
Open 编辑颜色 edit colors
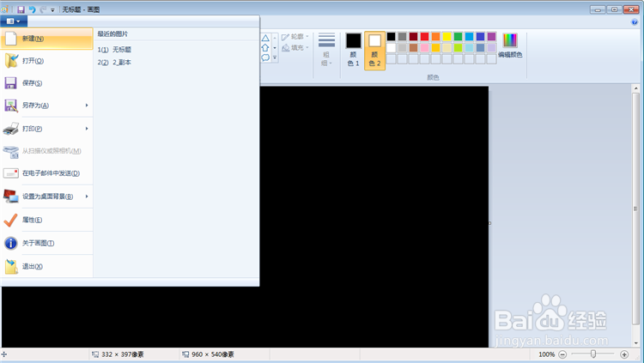[510, 45]
